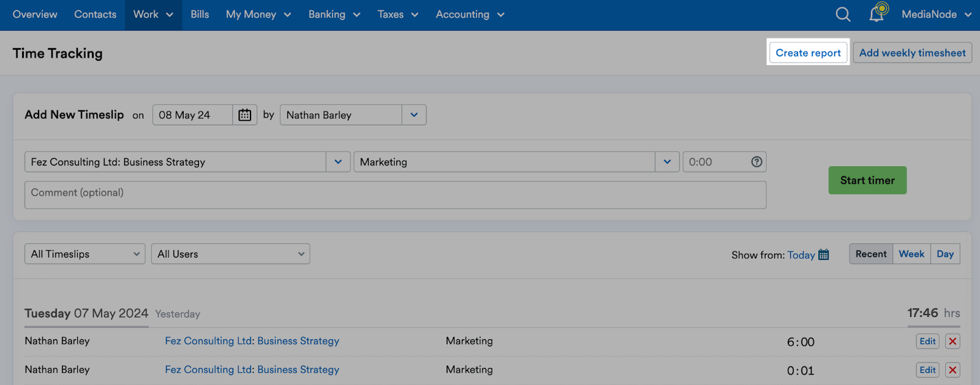
Task: Click the Comment (optional) field
Action: tap(395, 195)
